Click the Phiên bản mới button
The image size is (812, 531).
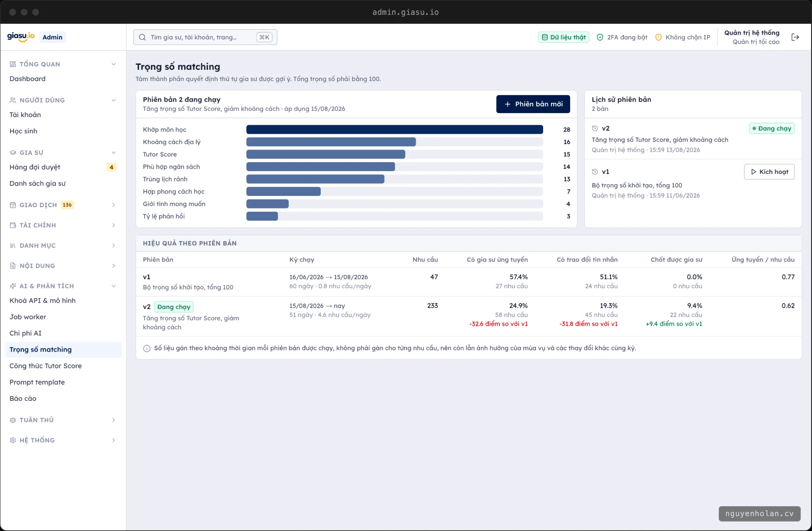(533, 104)
